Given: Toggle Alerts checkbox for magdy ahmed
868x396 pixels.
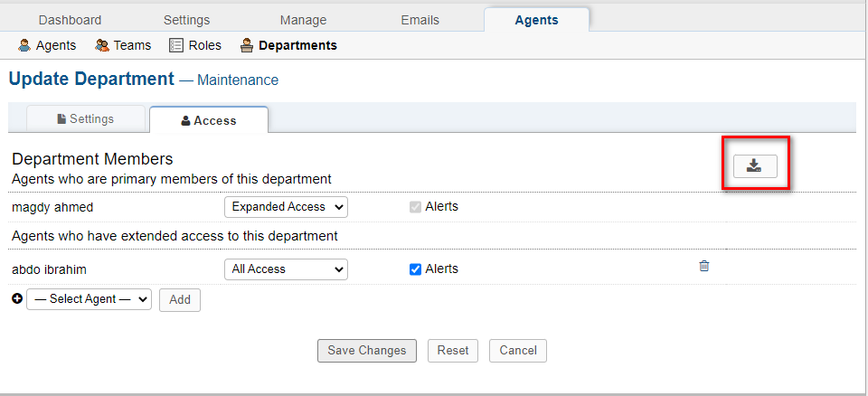Looking at the screenshot, I should (x=416, y=207).
